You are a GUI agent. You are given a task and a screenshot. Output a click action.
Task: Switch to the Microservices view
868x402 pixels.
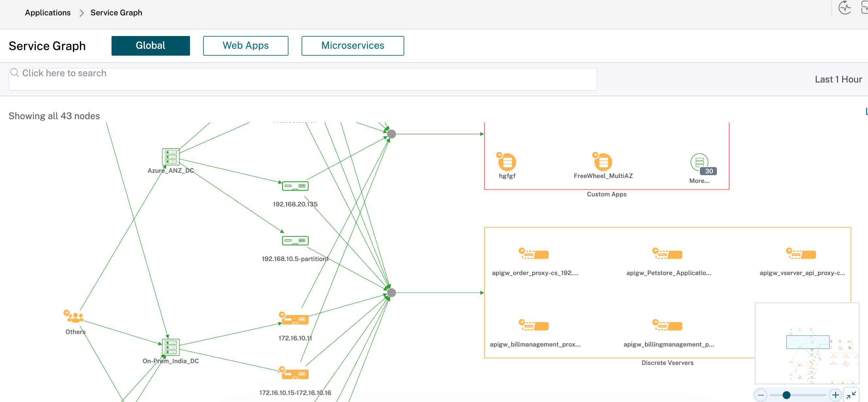pos(353,46)
